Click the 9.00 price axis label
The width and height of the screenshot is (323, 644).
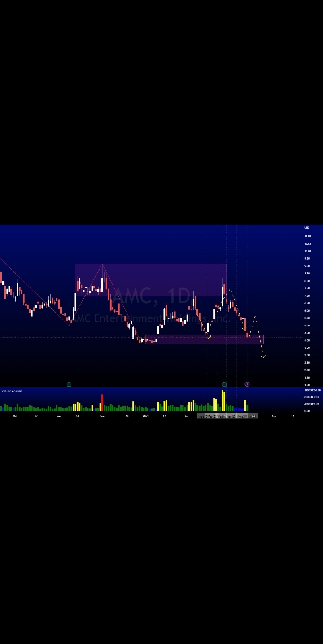click(307, 266)
